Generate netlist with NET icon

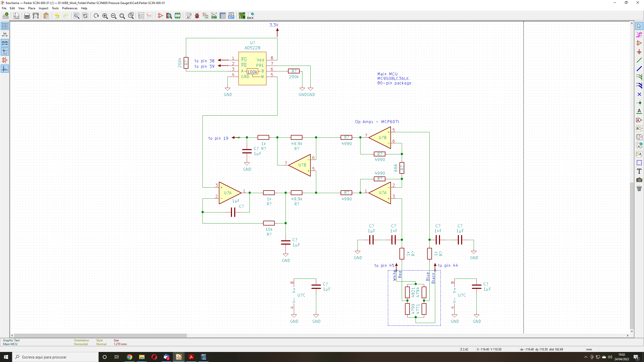pyautogui.click(x=214, y=16)
